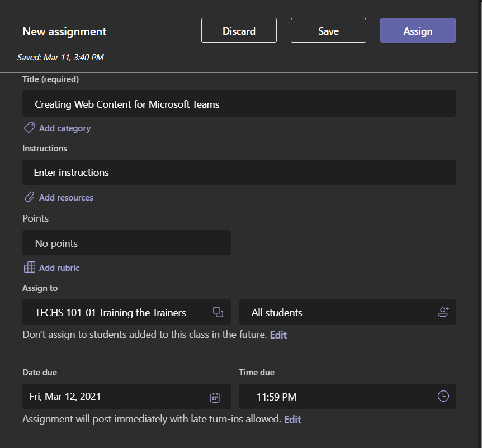Save the assignment draft
The height and width of the screenshot is (448, 482).
point(328,30)
